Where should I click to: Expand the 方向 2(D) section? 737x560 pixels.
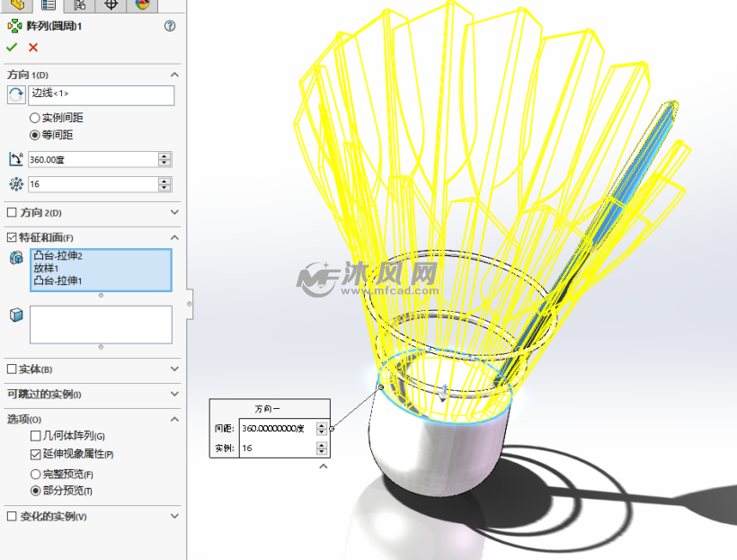click(174, 212)
